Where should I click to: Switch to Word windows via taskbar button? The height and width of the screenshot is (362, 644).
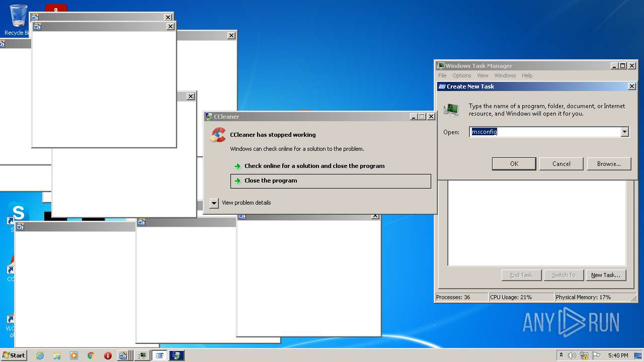pos(124,355)
